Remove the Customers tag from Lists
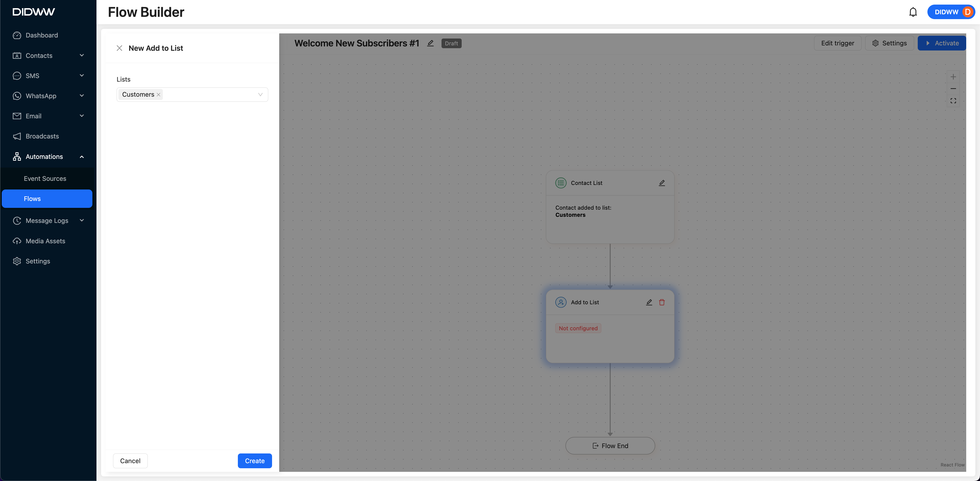Image resolution: width=980 pixels, height=481 pixels. tap(159, 95)
